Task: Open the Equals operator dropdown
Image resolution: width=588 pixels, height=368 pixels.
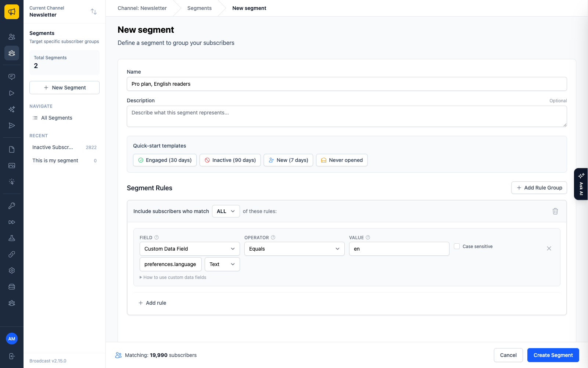Action: [294, 249]
